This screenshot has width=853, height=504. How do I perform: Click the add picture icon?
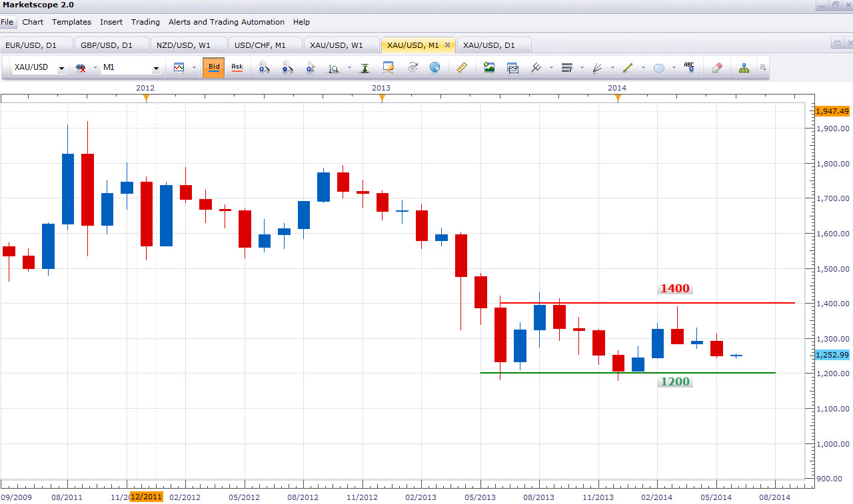tap(489, 68)
